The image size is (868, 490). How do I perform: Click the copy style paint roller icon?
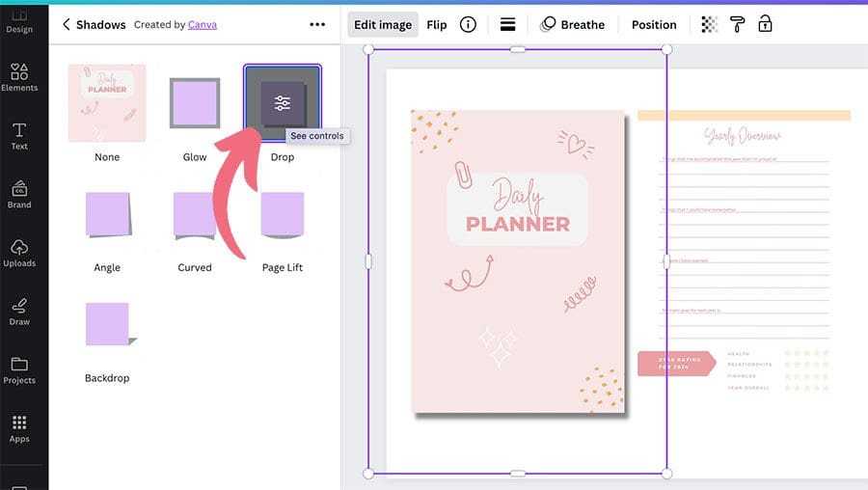coord(737,25)
